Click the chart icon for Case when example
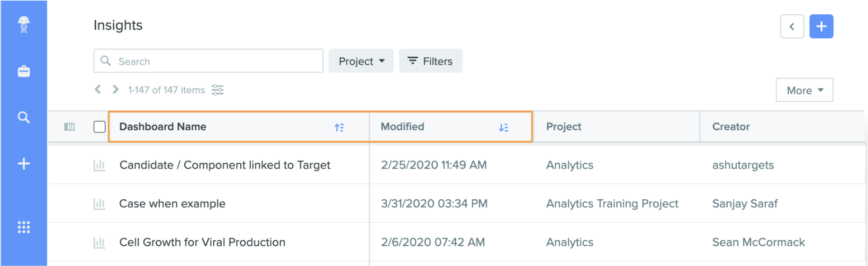This screenshot has width=868, height=266. point(99,204)
